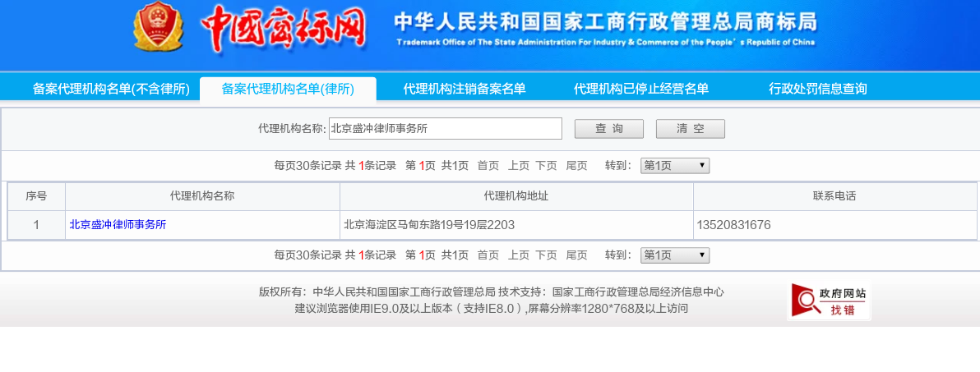Click 尾页 in bottom pagination
Viewport: 980px width, 372px height.
tap(576, 255)
